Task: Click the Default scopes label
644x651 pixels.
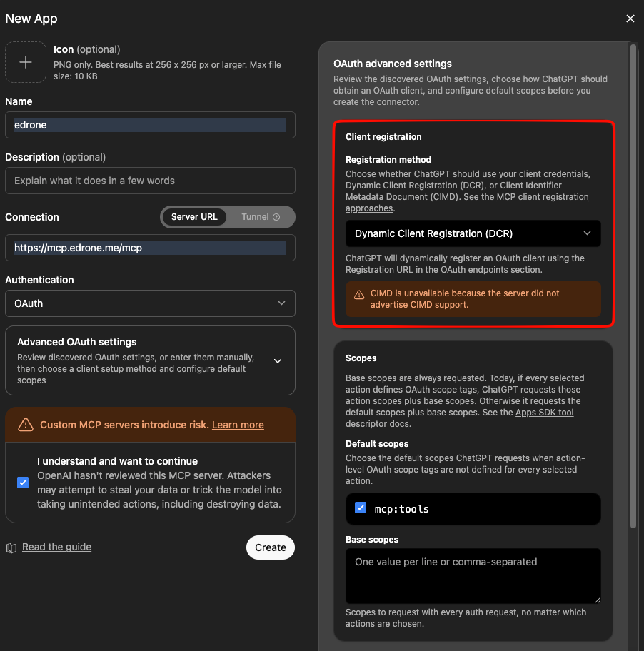Action: [x=377, y=443]
